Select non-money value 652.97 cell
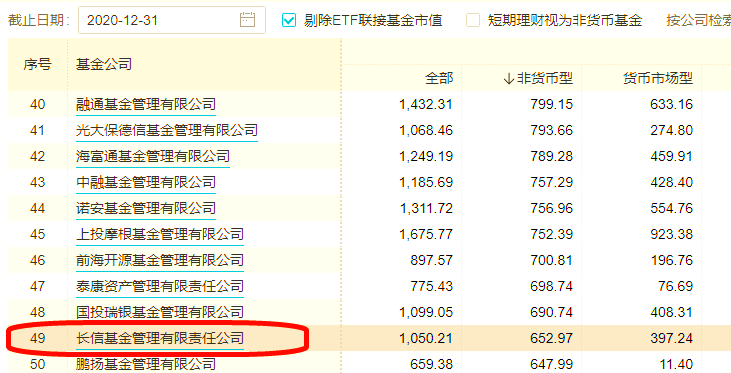This screenshot has height=373, width=731. pos(552,338)
